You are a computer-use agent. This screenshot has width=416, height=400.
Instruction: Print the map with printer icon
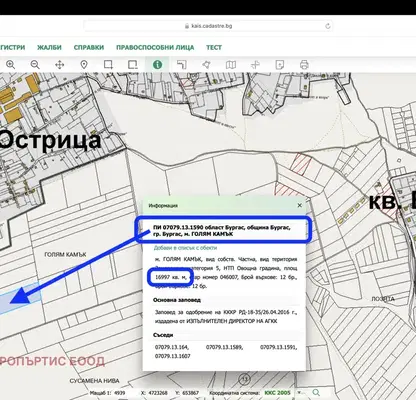tap(304, 64)
